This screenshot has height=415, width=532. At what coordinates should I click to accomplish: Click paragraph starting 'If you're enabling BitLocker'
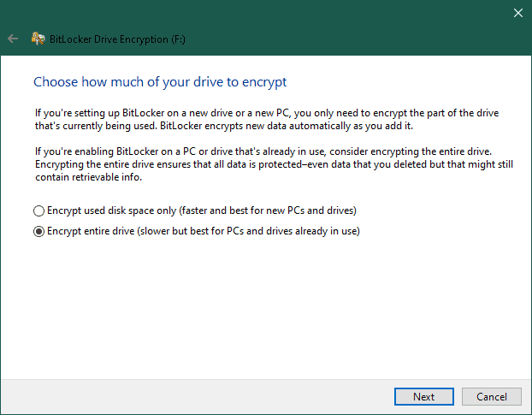click(x=275, y=164)
